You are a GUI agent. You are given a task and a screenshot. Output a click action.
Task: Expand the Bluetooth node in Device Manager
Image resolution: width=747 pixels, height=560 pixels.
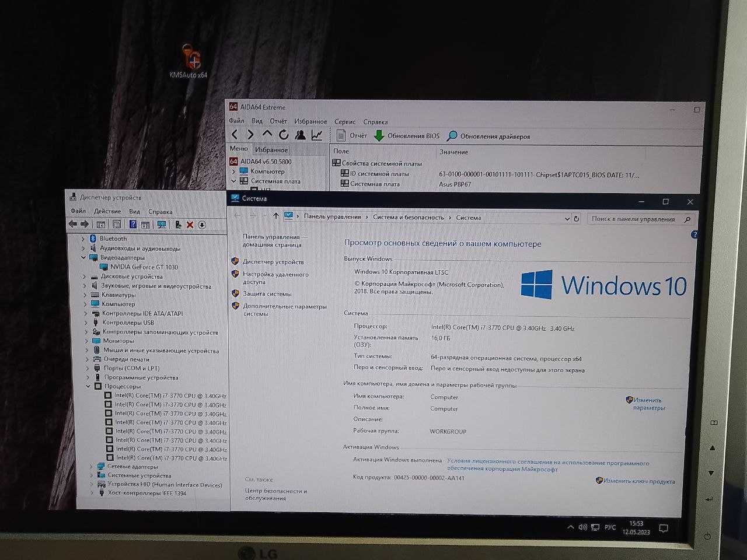coord(83,238)
